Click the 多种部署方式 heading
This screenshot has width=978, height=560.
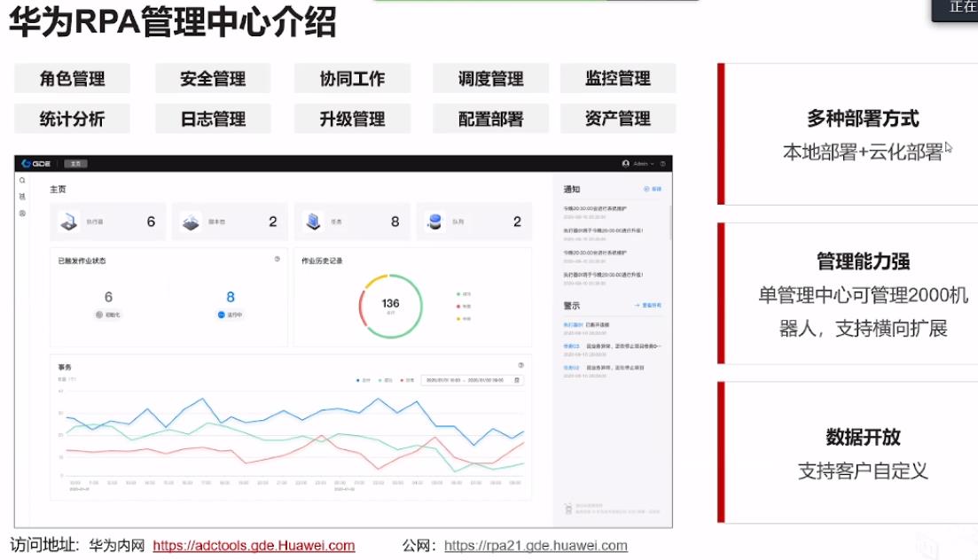coord(864,118)
